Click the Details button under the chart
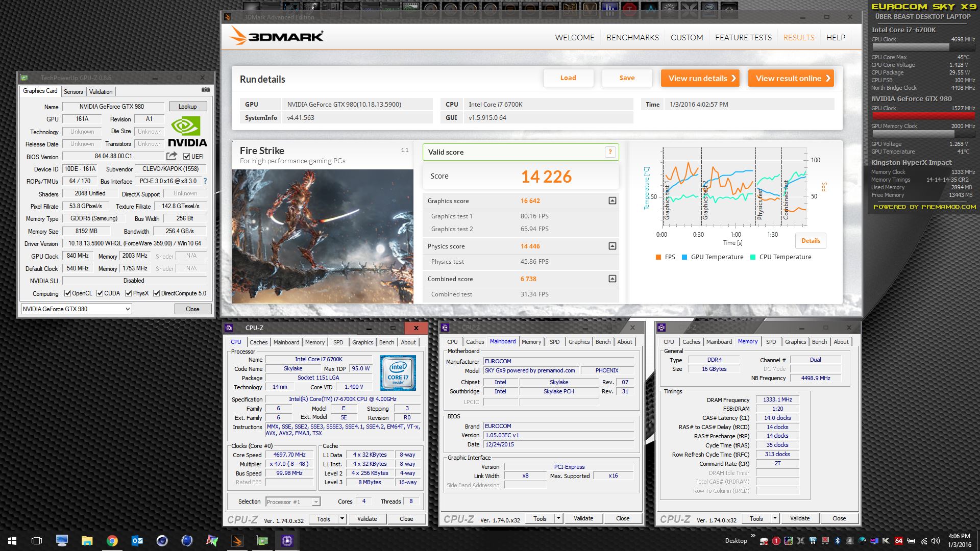Image resolution: width=980 pixels, height=551 pixels. tap(811, 241)
